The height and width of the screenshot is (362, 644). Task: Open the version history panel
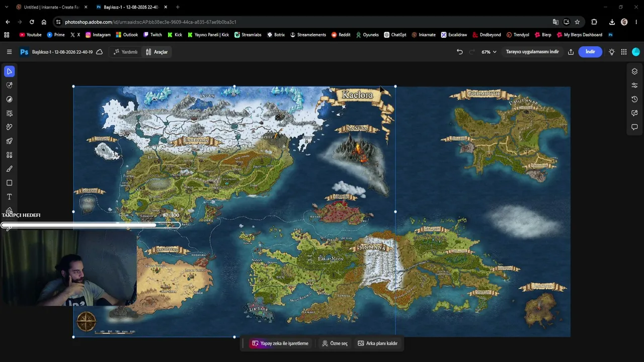[634, 99]
